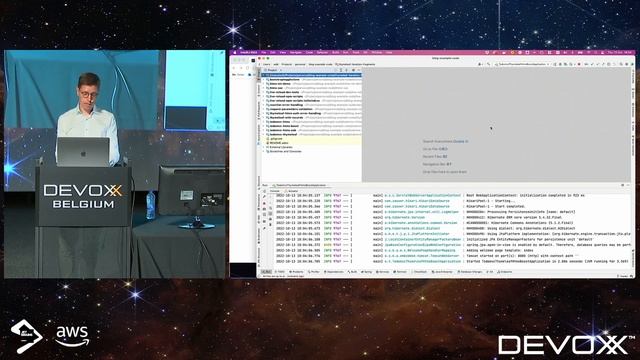Open the File menu

[264, 52]
